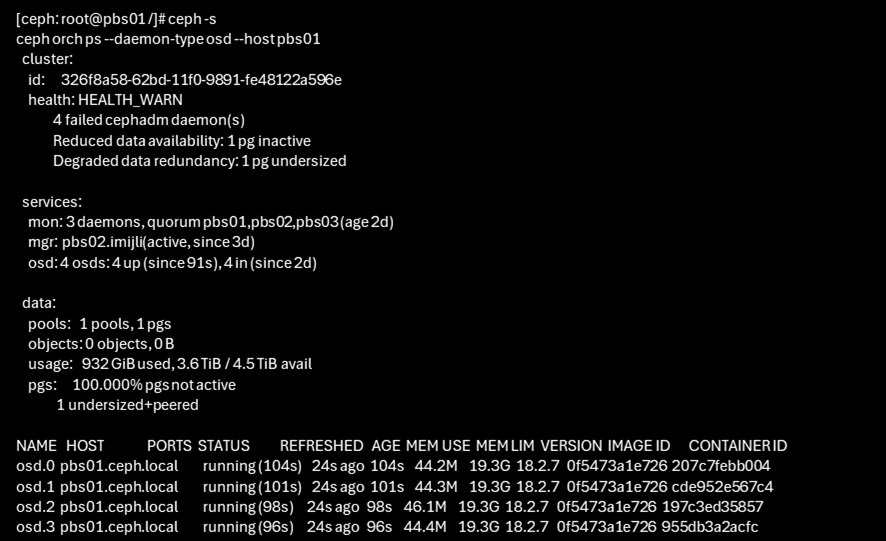Click container ID 207c7febb004

click(725, 466)
